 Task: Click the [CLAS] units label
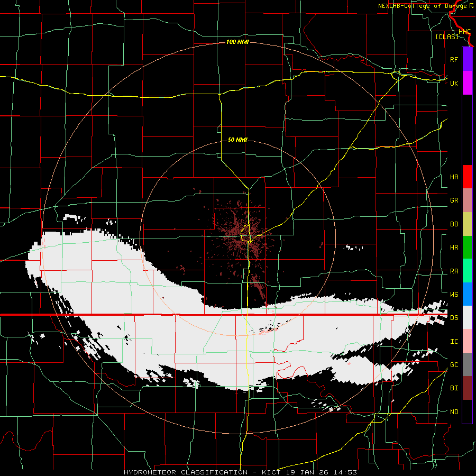tap(447, 36)
